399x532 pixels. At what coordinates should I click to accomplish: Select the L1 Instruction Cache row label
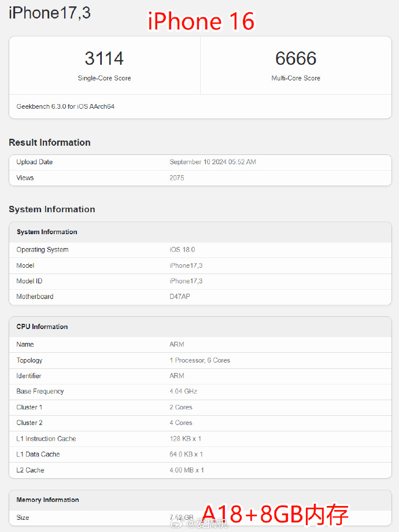pyautogui.click(x=46, y=439)
